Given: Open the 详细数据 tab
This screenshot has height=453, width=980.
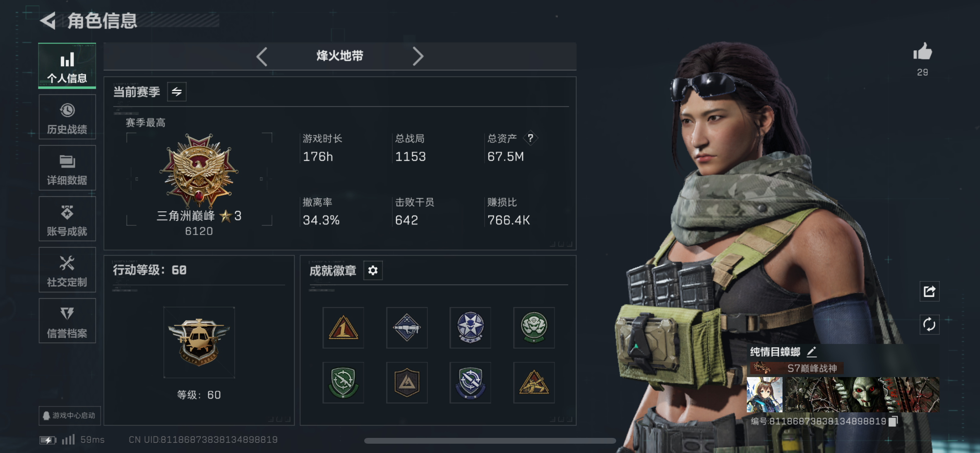Looking at the screenshot, I should pos(67,168).
